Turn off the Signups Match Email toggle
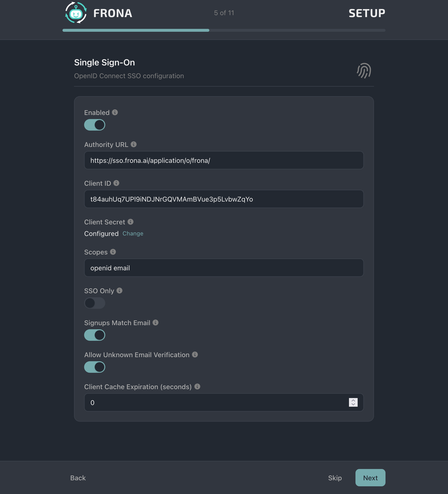The height and width of the screenshot is (494, 448). coord(95,335)
